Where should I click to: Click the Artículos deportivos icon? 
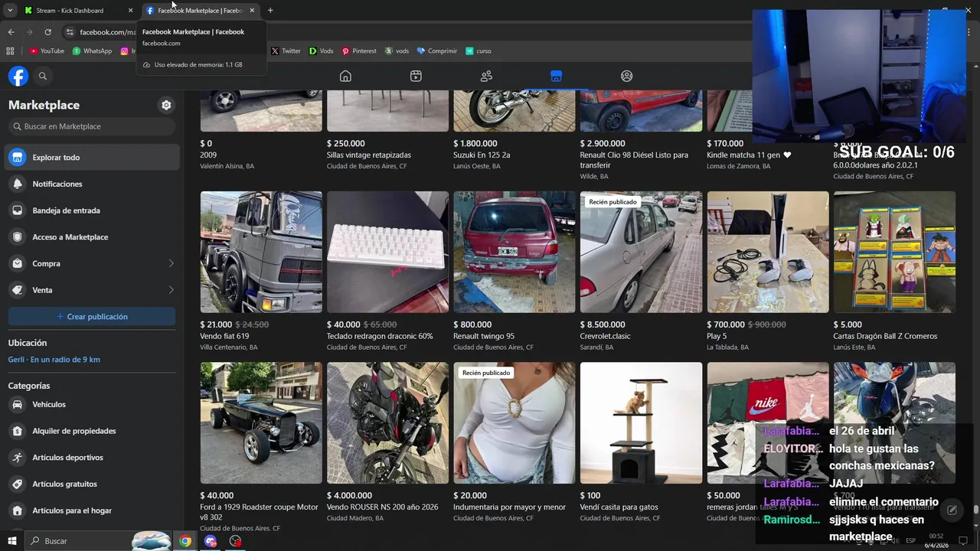pos(18,458)
